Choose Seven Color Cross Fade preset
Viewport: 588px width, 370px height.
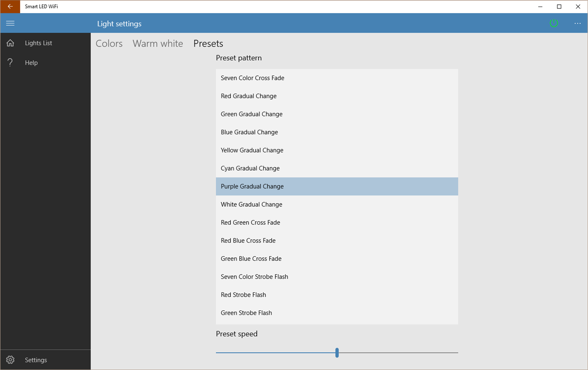337,78
